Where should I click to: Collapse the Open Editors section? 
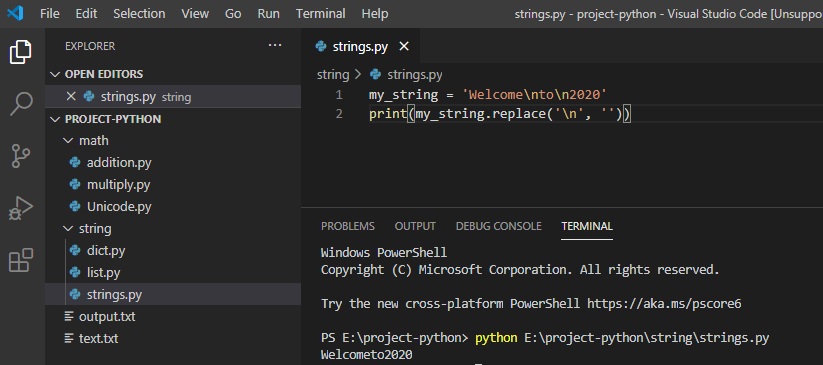[55, 75]
